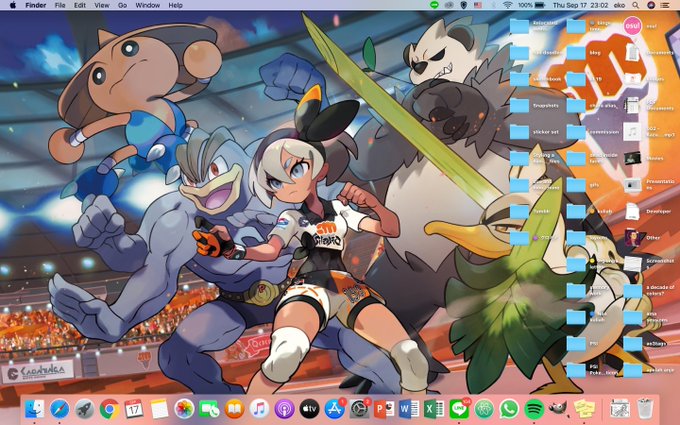Launch Apple TV from the Dock
Screen dimensions: 680x425
(x=309, y=409)
